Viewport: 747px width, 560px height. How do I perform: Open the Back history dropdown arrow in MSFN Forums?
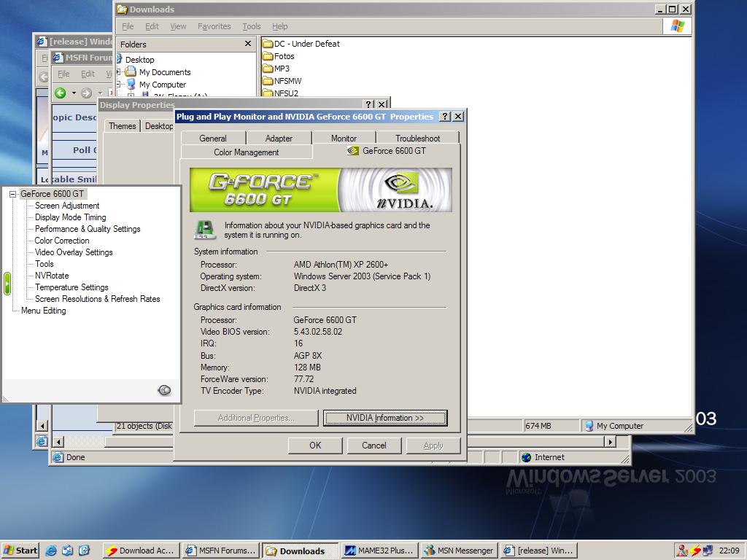point(74,93)
